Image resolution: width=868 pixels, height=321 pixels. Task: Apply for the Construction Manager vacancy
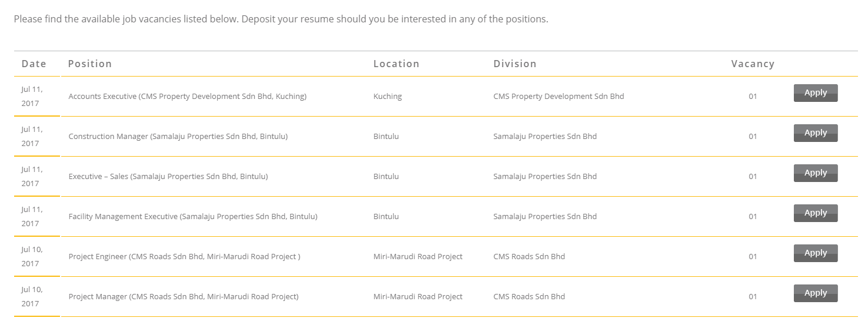pyautogui.click(x=815, y=133)
